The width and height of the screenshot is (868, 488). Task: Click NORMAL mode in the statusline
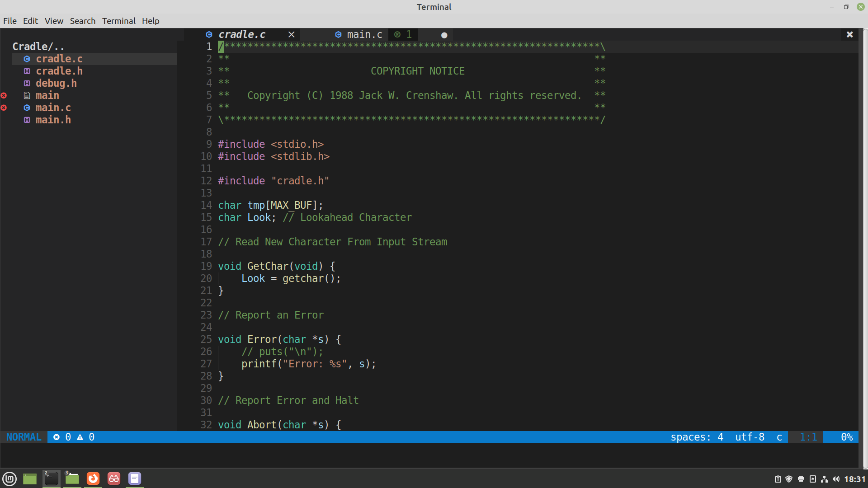tap(24, 437)
